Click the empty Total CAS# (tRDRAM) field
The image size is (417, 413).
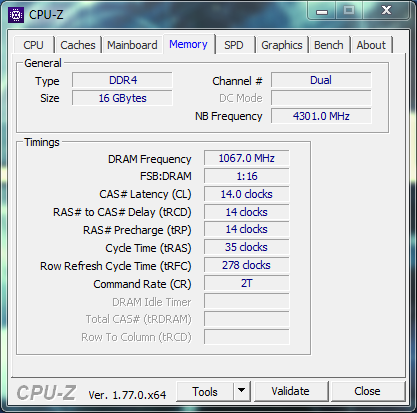247,319
